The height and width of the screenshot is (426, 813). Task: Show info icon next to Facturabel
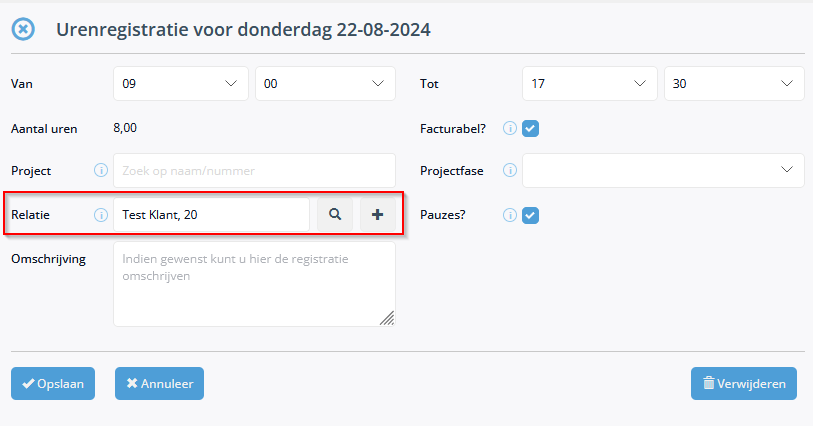[510, 128]
